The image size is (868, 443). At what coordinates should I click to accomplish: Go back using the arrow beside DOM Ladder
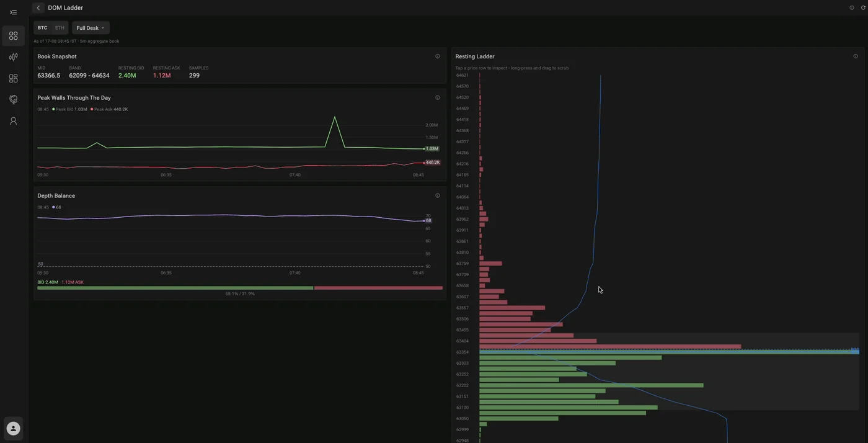click(x=38, y=8)
